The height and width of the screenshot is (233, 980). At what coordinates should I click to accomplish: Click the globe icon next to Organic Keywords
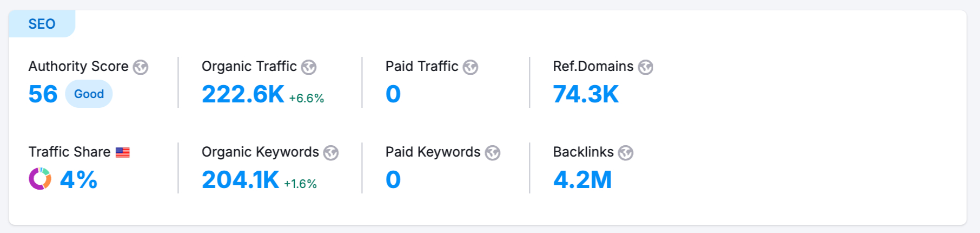point(331,153)
